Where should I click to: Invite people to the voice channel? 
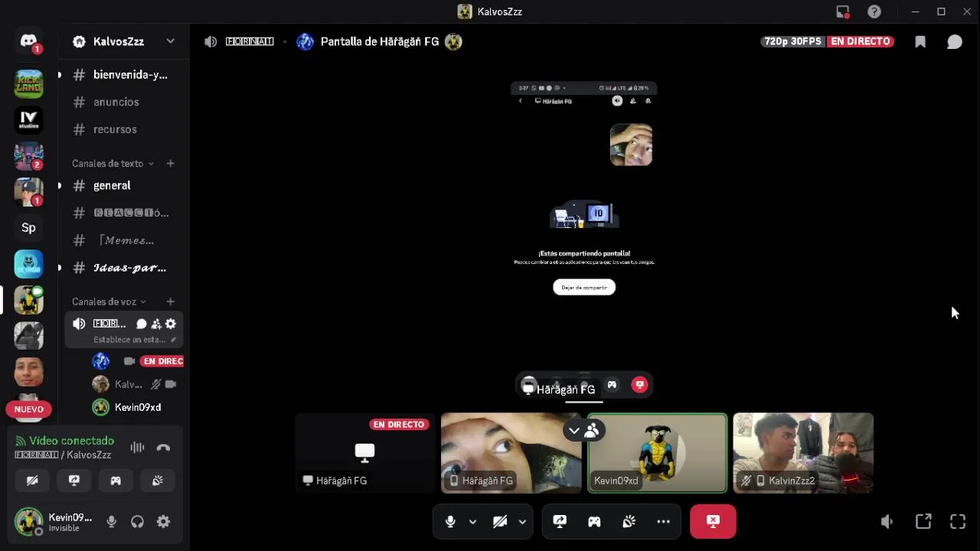[x=156, y=324]
